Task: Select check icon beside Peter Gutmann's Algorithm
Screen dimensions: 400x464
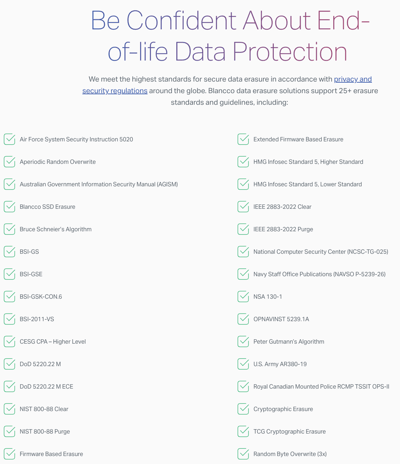Action: [243, 341]
